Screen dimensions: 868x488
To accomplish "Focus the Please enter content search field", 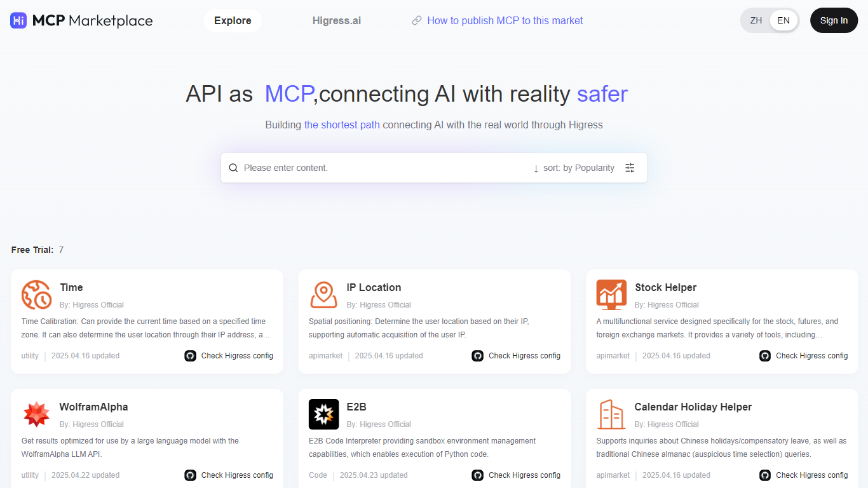I will (x=384, y=168).
